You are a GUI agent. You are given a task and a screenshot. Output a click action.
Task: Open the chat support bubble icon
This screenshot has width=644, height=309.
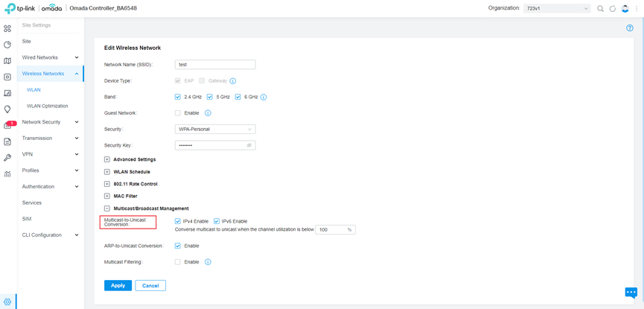tap(631, 293)
